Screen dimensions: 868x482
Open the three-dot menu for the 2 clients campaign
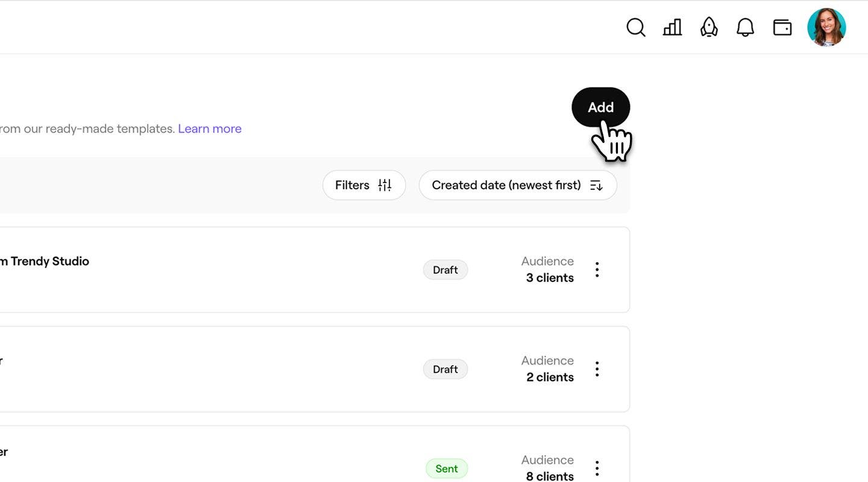(597, 369)
